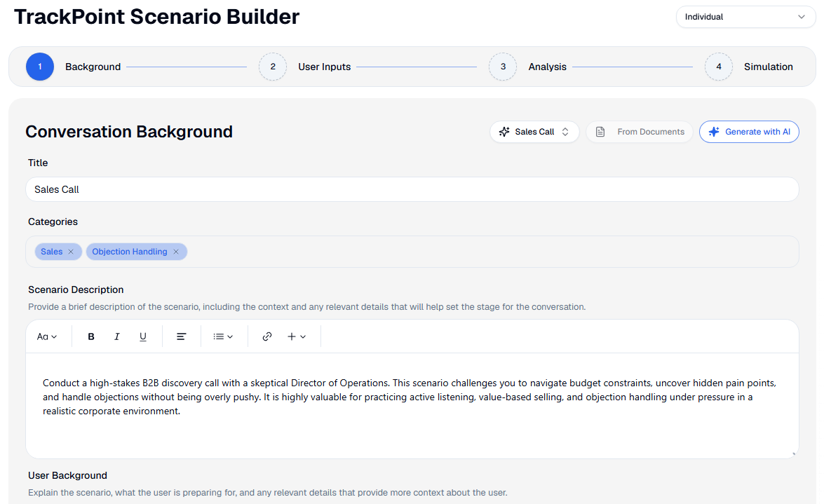
Task: Apply italic formatting in the description editor
Action: tap(116, 336)
